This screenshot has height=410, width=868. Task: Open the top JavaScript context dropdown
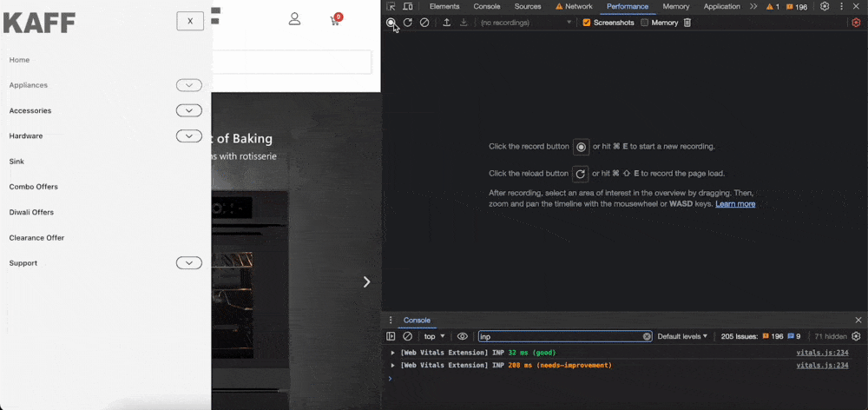[x=435, y=336]
